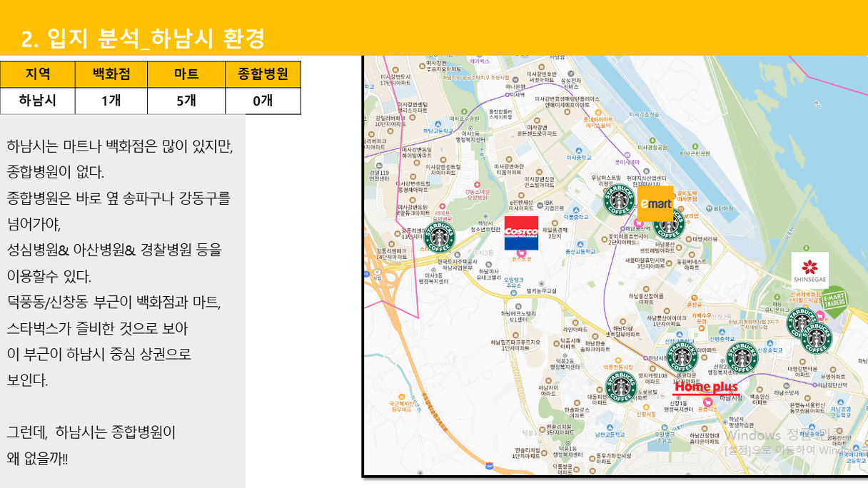Click the Starbucks logo left of 신장중학교
868x488 pixels.
742,357
